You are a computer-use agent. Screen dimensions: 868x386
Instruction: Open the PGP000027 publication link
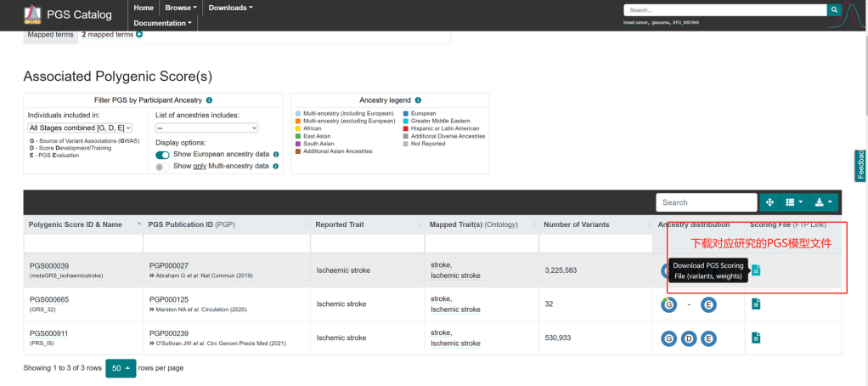(x=168, y=265)
